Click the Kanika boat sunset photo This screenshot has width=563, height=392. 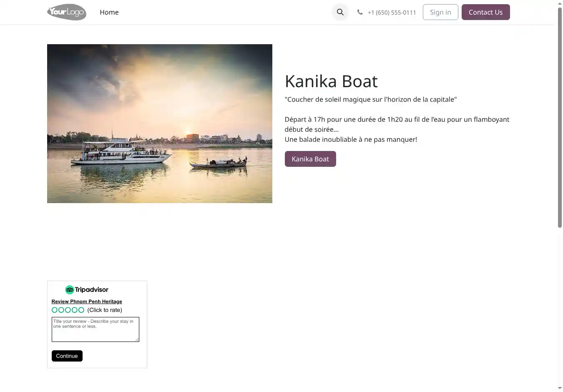coord(160,123)
